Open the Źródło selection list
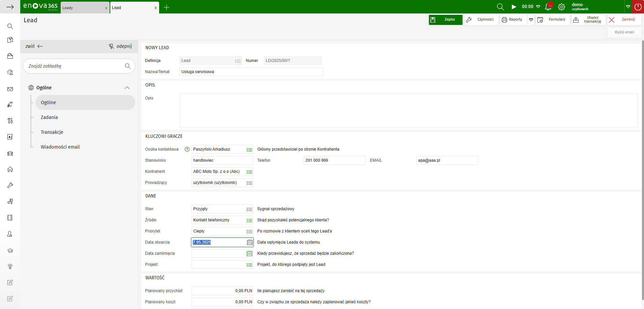The image size is (644, 309). click(x=250, y=220)
